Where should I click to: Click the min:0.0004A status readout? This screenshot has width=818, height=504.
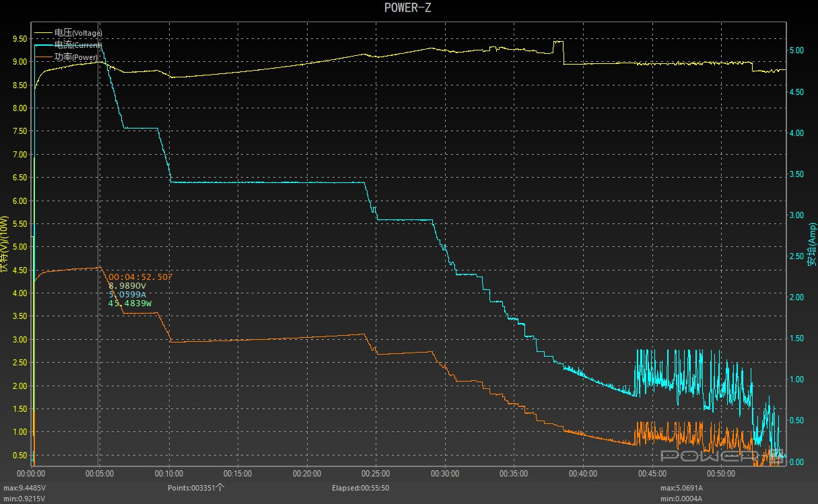click(681, 499)
